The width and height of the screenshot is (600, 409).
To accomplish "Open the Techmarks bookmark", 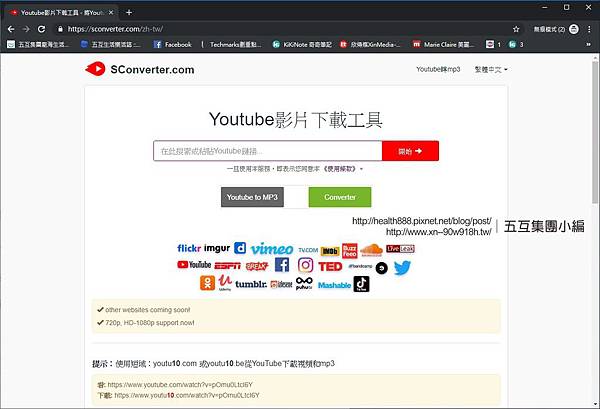I will (232, 44).
